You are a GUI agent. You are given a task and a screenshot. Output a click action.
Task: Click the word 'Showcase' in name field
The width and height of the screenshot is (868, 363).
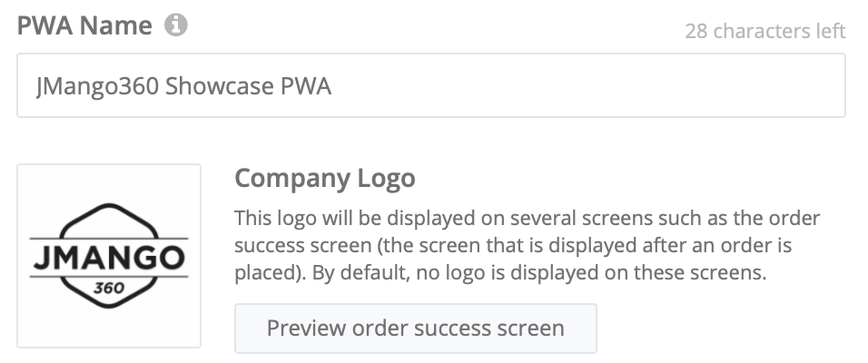pyautogui.click(x=208, y=86)
